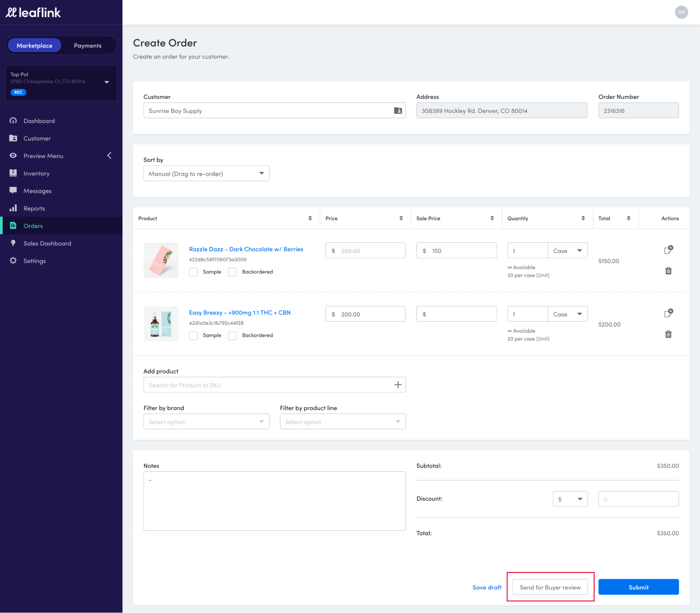Delete the Razzle Dazz product row

[x=668, y=271]
